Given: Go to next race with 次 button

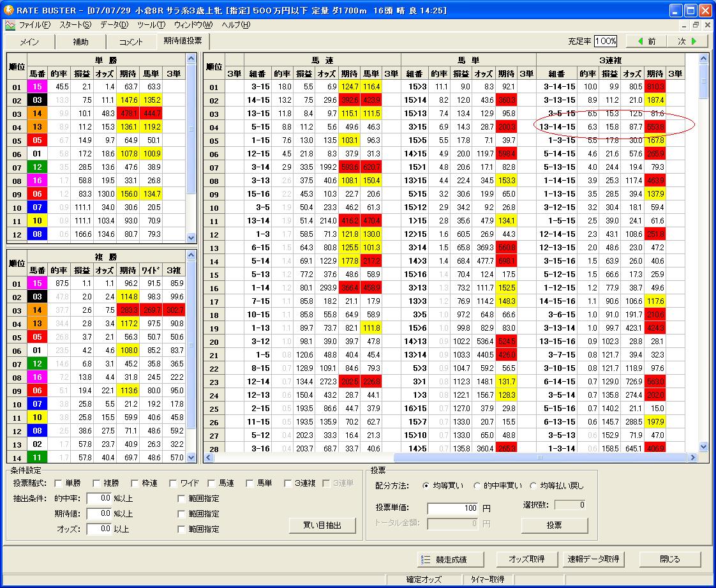Looking at the screenshot, I should 687,41.
